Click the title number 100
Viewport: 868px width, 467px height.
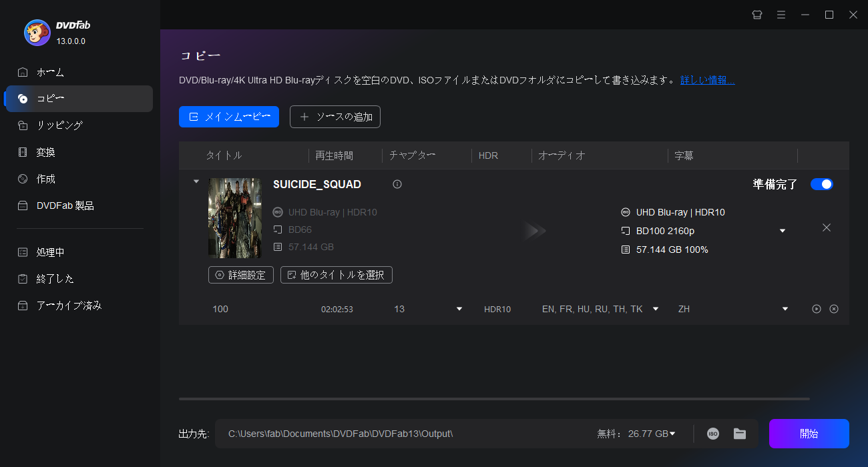tap(220, 309)
